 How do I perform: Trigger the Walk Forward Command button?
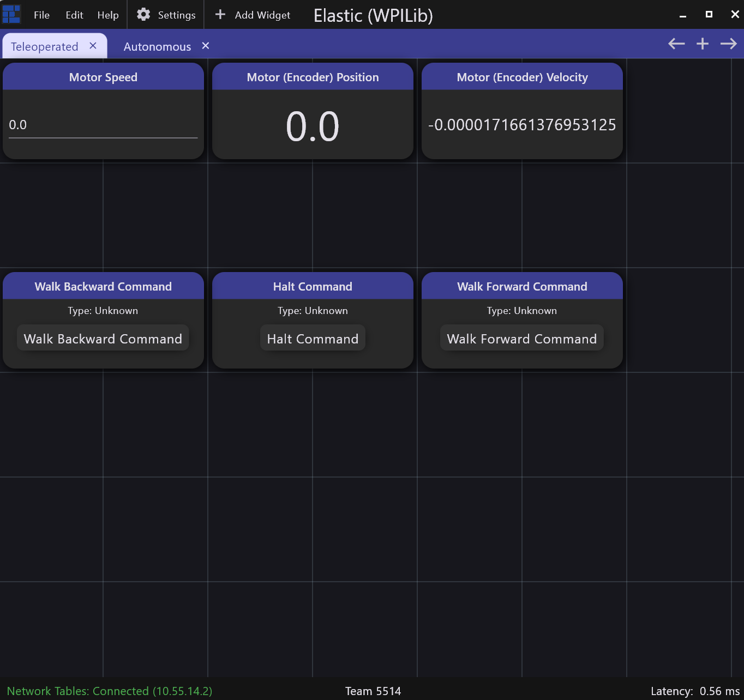522,339
